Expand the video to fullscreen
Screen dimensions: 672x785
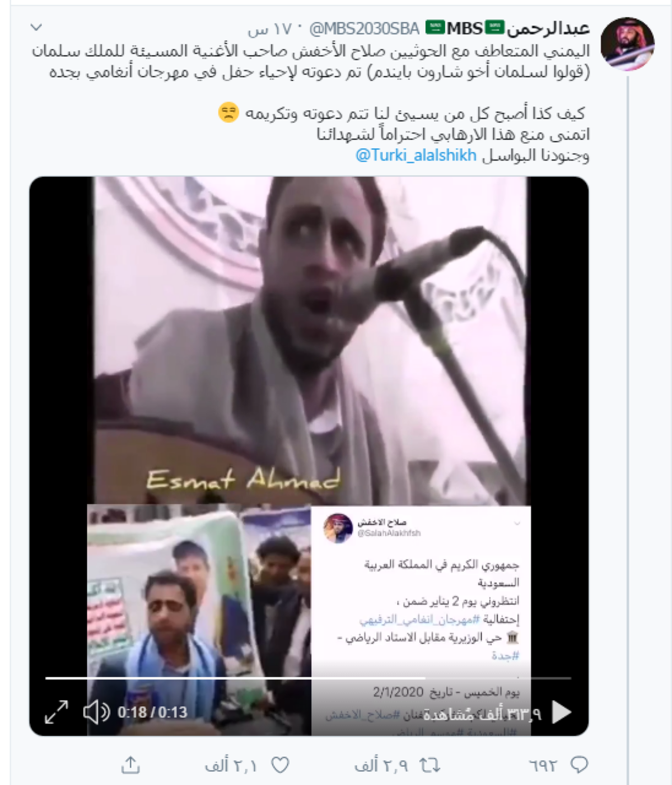pyautogui.click(x=57, y=712)
